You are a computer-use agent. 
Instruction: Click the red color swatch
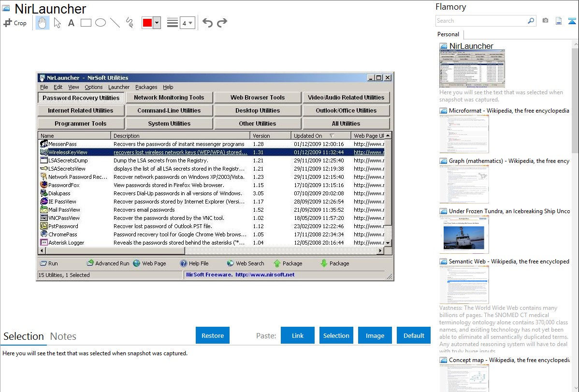pyautogui.click(x=147, y=23)
